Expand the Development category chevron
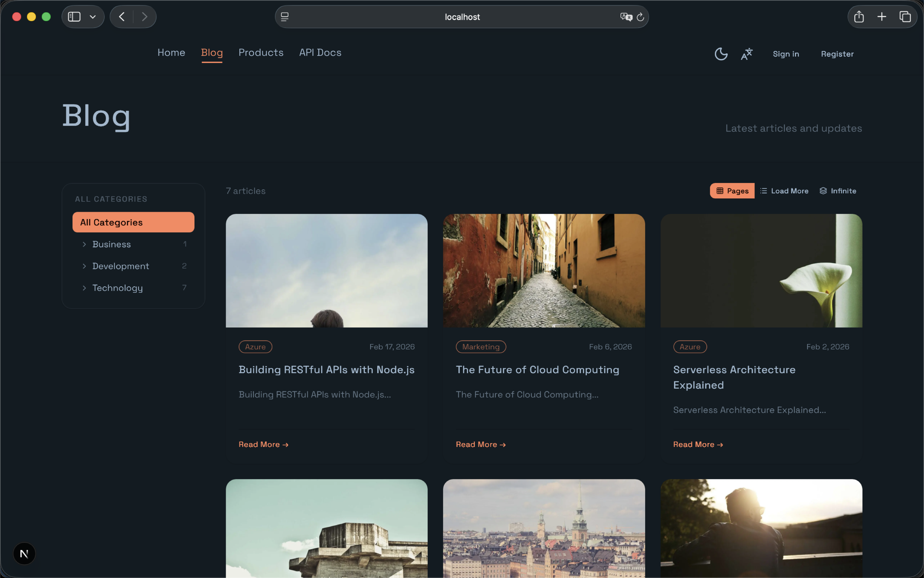The height and width of the screenshot is (578, 924). coord(84,266)
